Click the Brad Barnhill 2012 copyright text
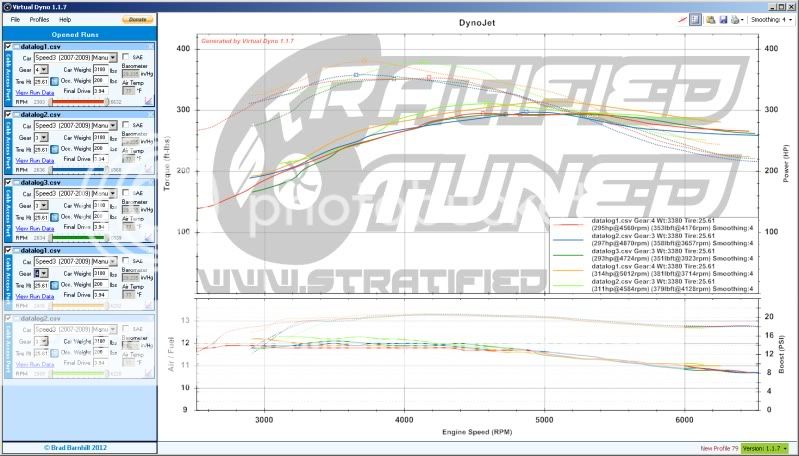This screenshot has width=799, height=456. [75, 448]
